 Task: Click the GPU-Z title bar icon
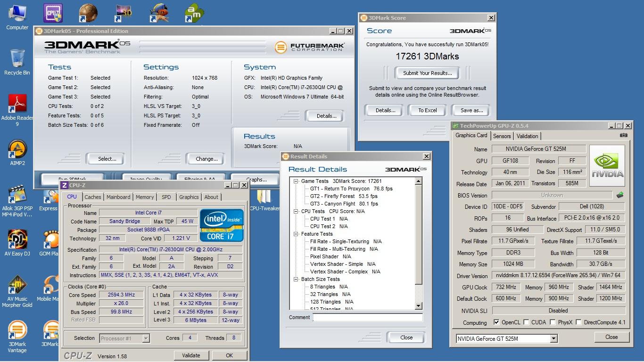coord(455,126)
